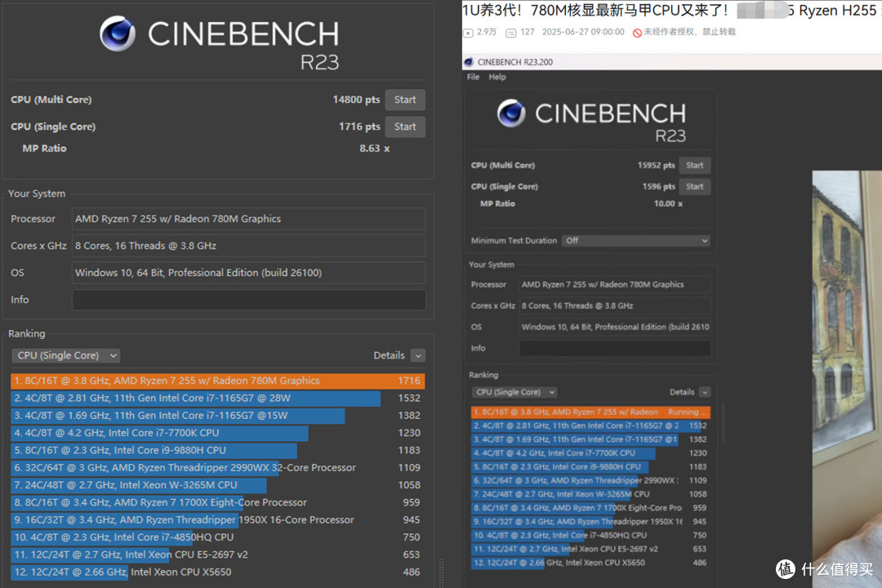Select Threadripper 2990WX row in right ranking
The image size is (882, 588).
(x=590, y=480)
